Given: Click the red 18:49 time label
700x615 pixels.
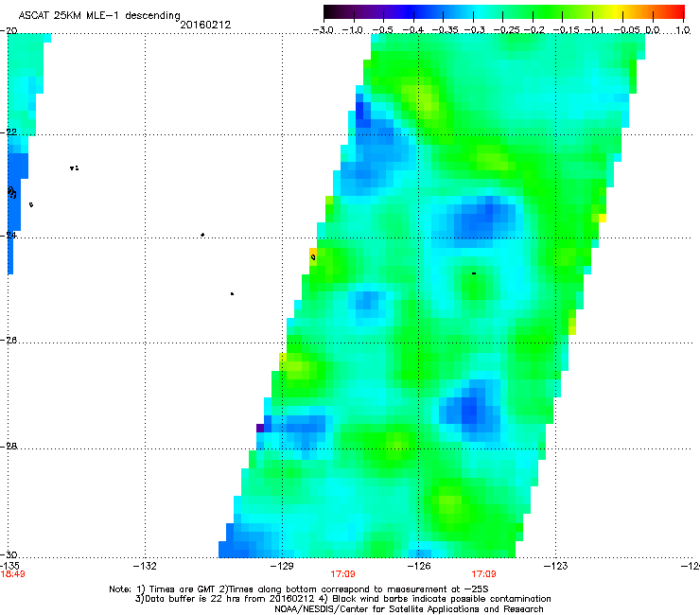Looking at the screenshot, I should [x=12, y=574].
